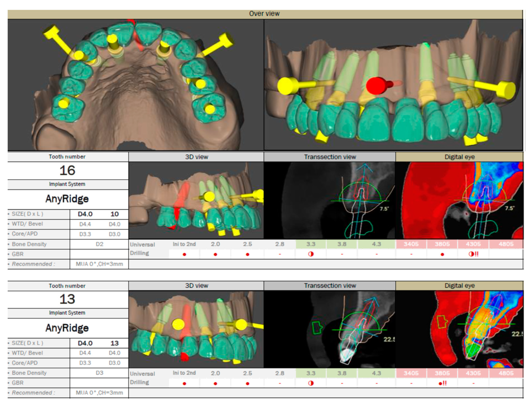The height and width of the screenshot is (404, 532).
Task: Expand the Implant System selector showing AnyRidge
Action: pos(67,199)
